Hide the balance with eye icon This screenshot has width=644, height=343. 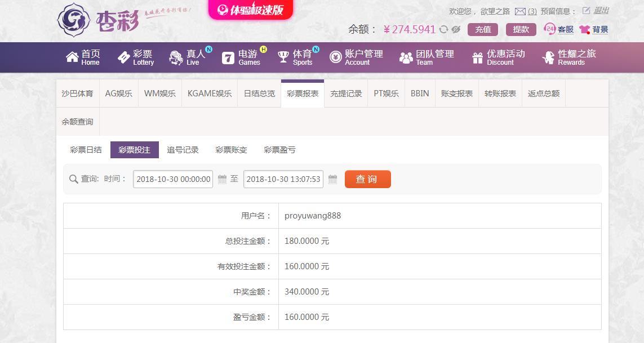click(x=456, y=29)
